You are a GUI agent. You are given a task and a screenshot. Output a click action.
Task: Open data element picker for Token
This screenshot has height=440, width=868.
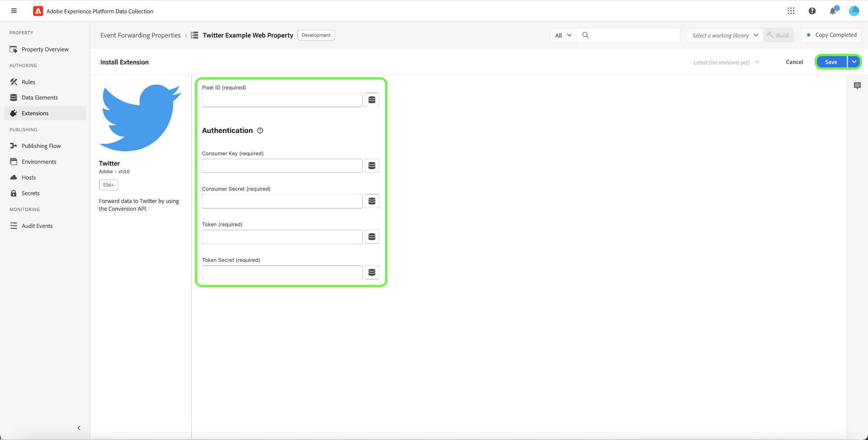coord(372,237)
